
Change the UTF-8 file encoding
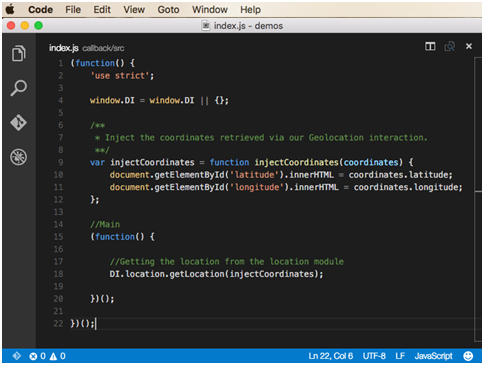pos(374,356)
